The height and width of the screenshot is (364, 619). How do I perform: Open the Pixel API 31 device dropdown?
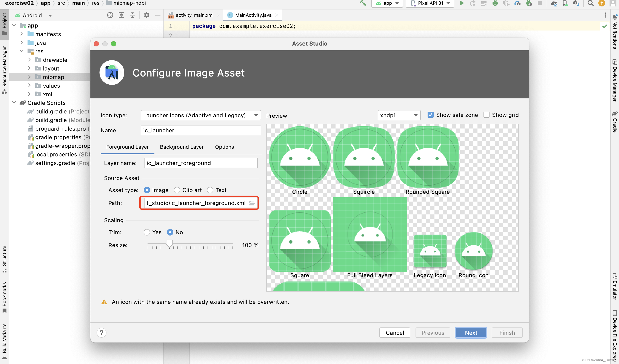pyautogui.click(x=430, y=3)
